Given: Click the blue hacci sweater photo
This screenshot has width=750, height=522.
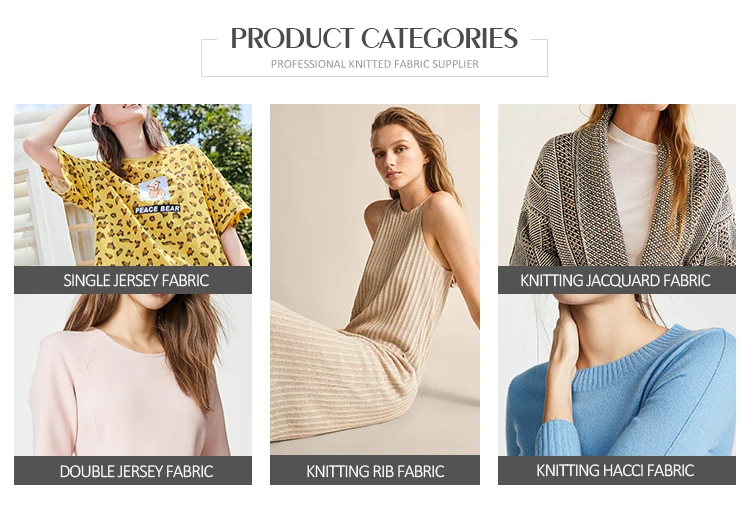Looking at the screenshot, I should (617, 375).
